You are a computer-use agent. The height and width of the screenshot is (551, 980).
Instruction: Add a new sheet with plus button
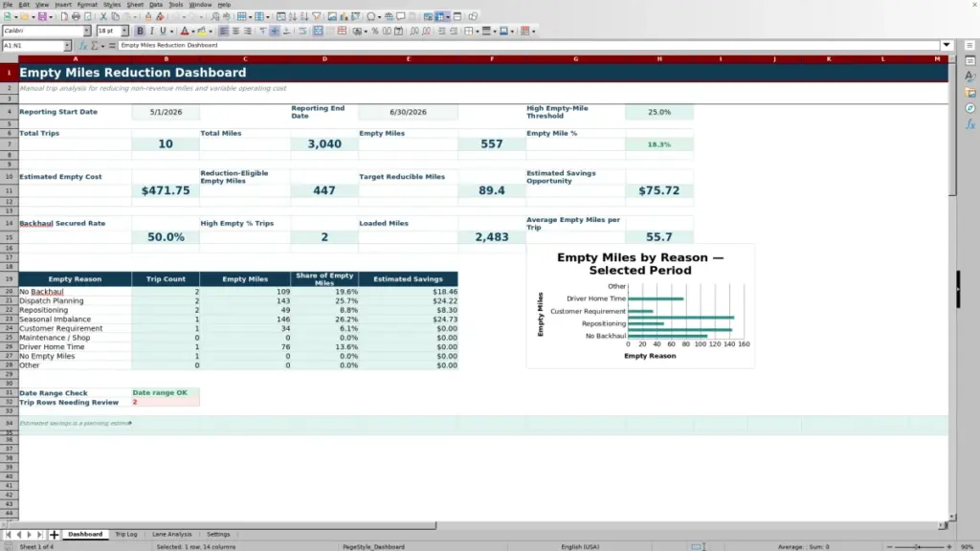[x=54, y=534]
